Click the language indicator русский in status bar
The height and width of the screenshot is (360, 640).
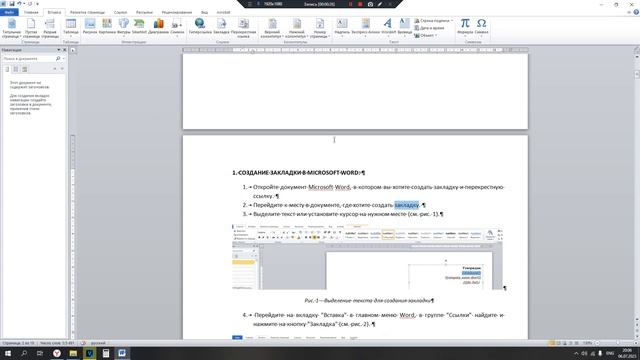(98, 343)
